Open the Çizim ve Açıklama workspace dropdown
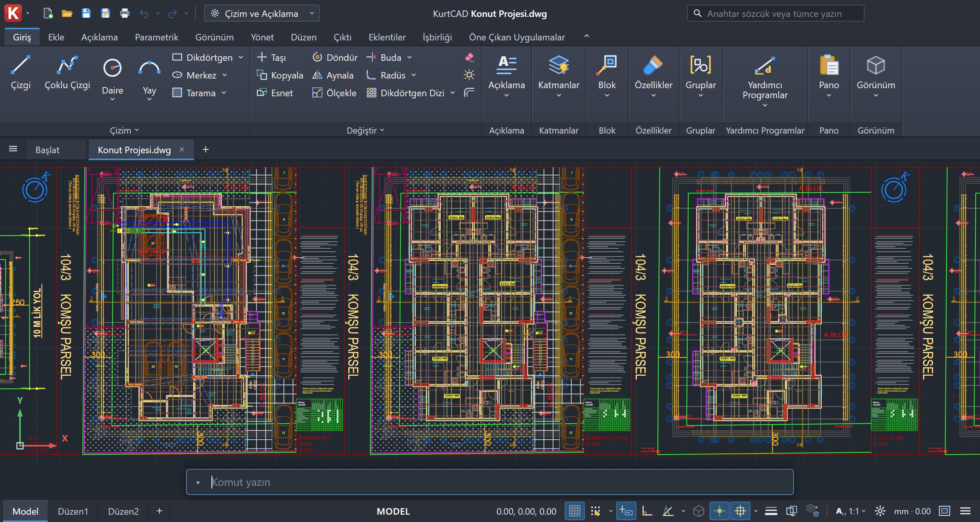Screen dimensions: 980x522 coord(262,13)
